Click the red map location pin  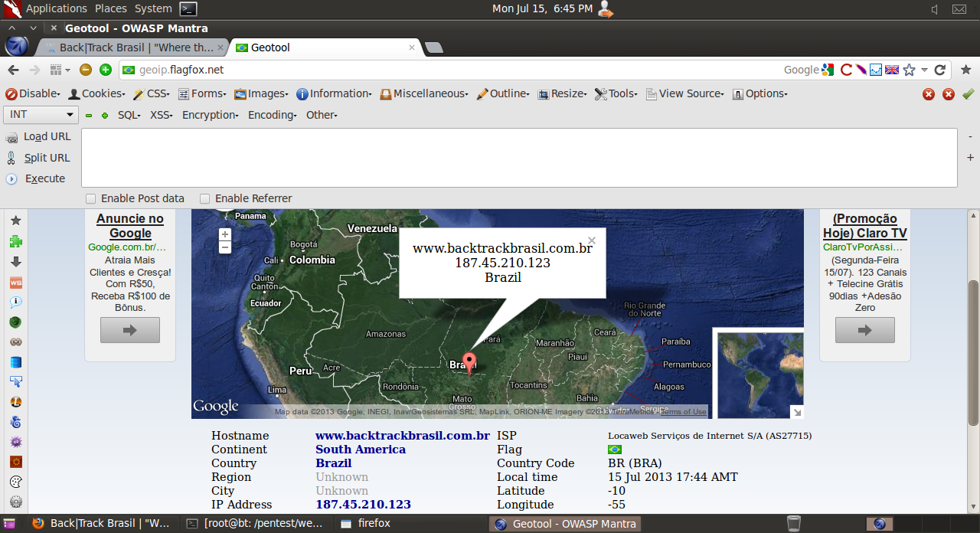click(469, 362)
